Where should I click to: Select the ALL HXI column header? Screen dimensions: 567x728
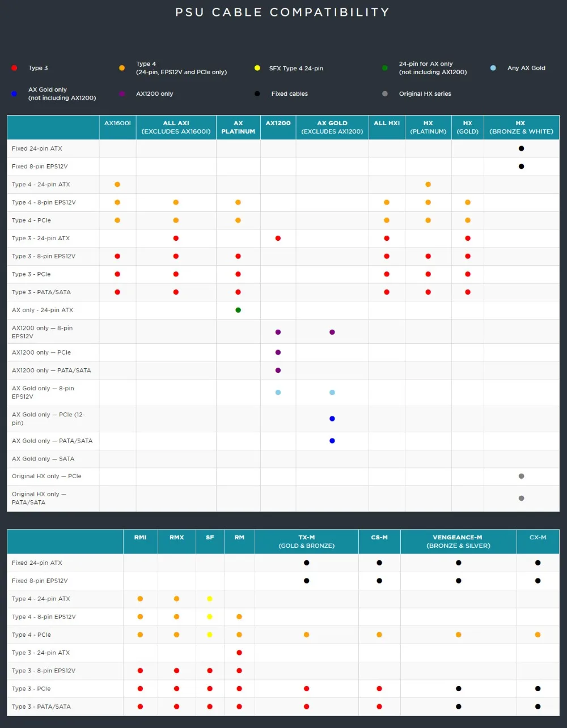387,127
